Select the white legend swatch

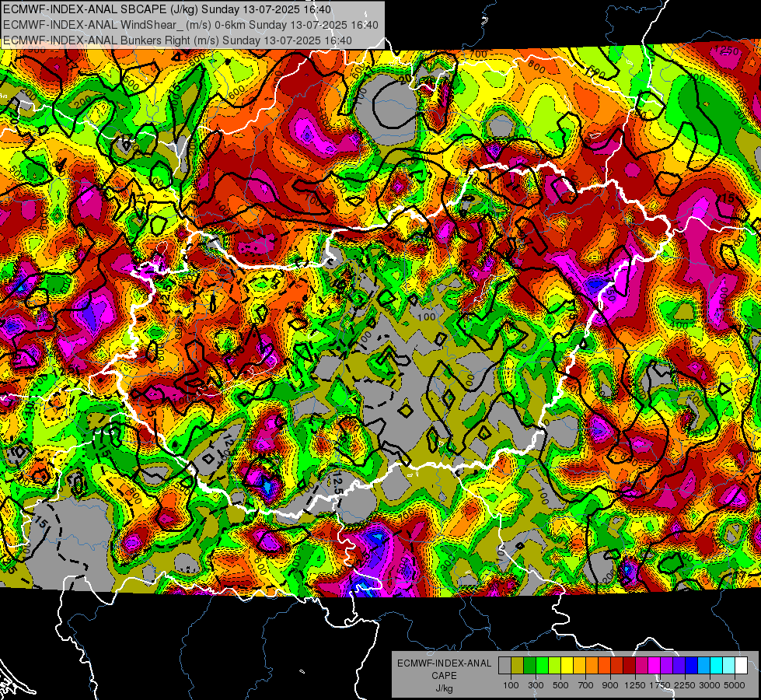pos(741,666)
